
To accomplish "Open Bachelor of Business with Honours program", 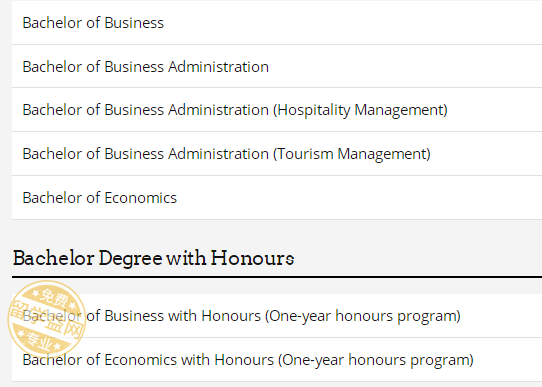I will pyautogui.click(x=242, y=316).
